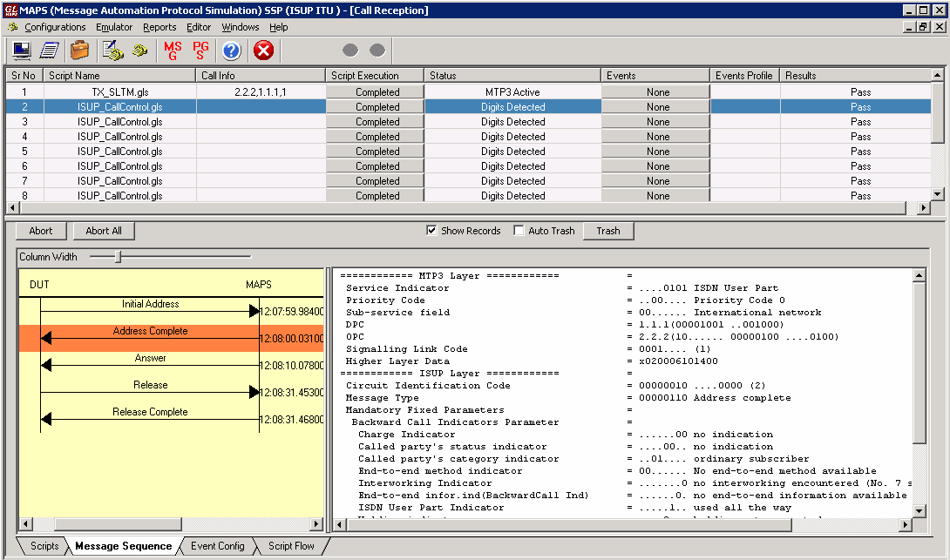Click the Abort button
Viewport: 950px width, 560px height.
click(x=41, y=231)
